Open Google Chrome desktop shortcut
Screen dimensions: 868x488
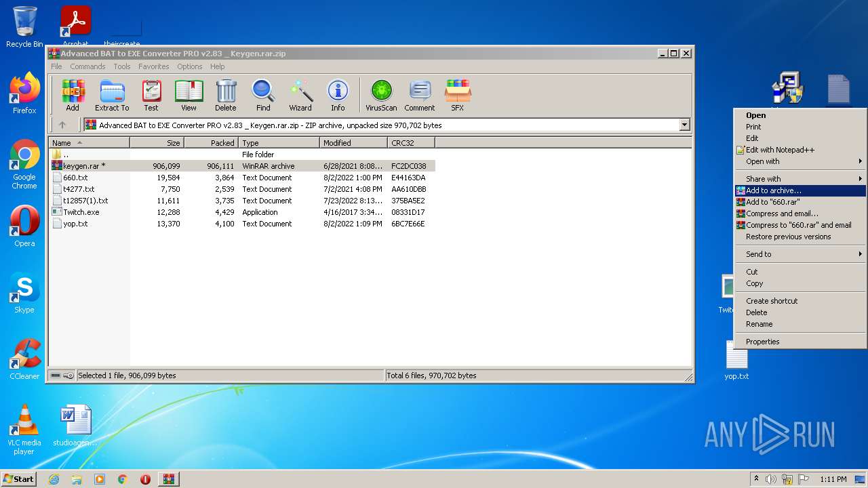coord(24,164)
